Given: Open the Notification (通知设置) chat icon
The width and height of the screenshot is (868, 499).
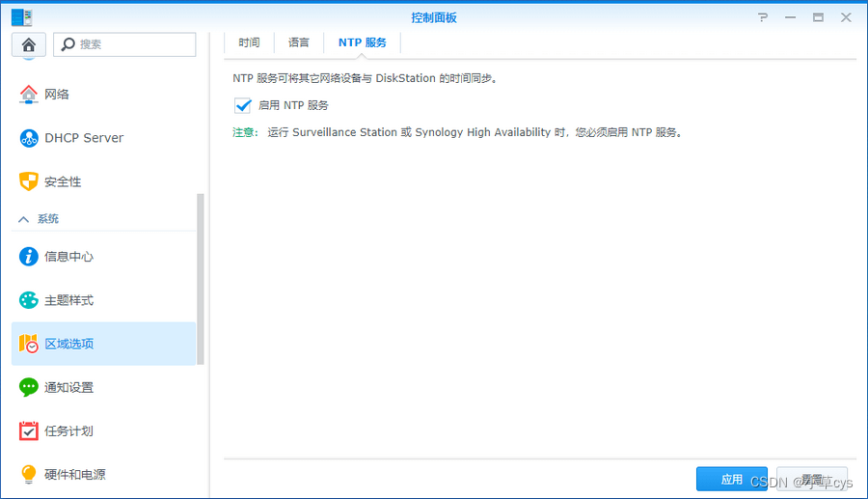Looking at the screenshot, I should point(29,387).
